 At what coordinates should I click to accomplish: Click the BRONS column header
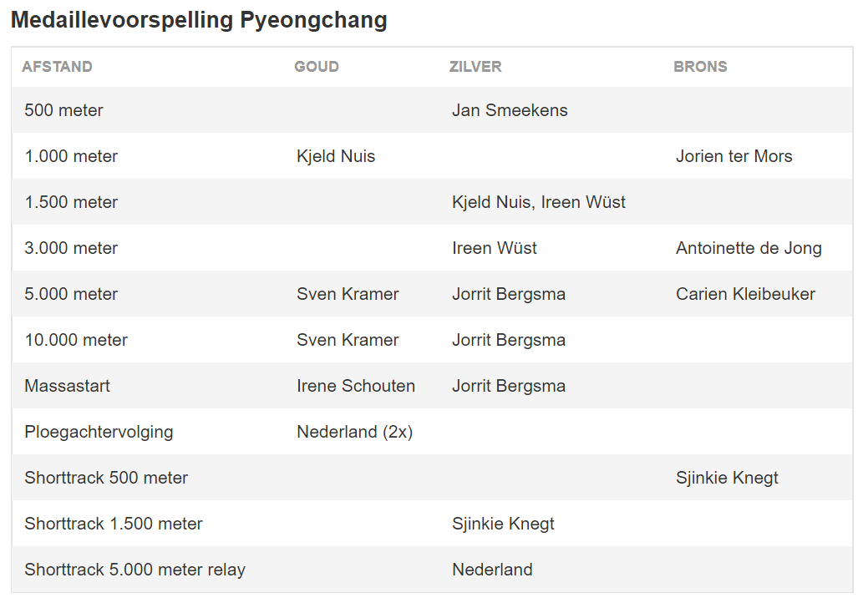(700, 67)
